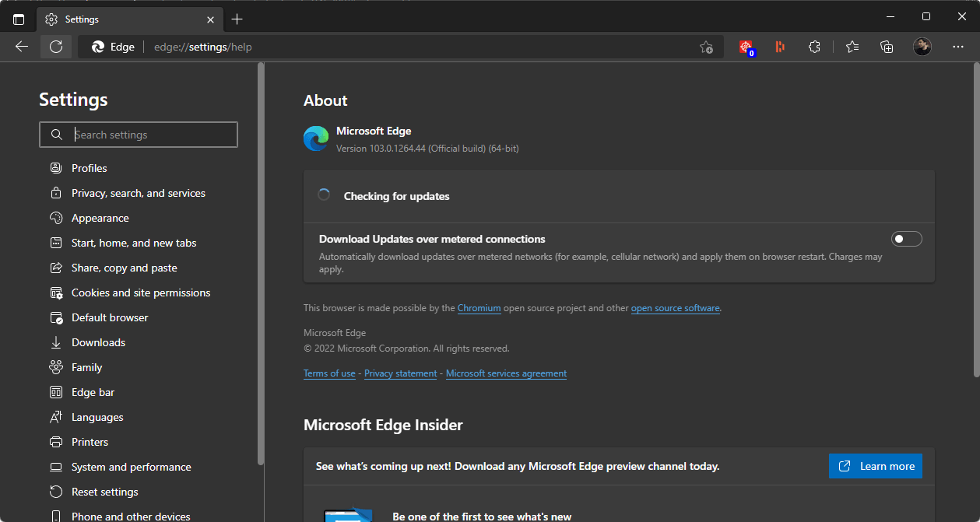Click the browser Back arrow

[22, 47]
